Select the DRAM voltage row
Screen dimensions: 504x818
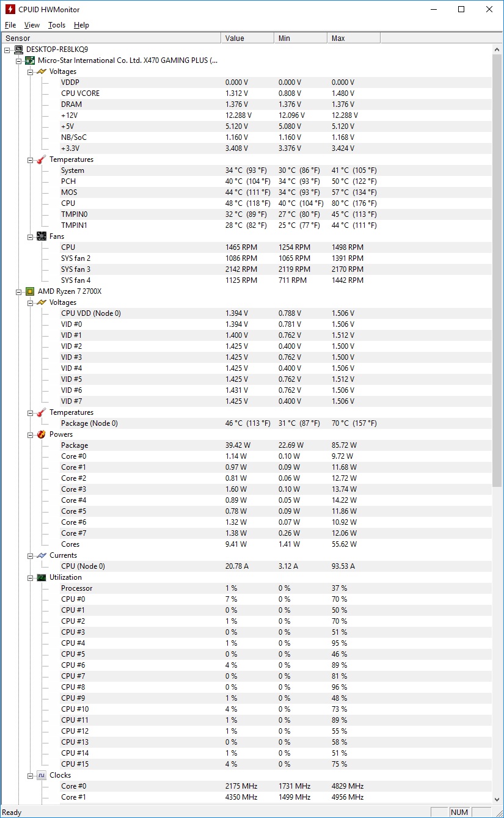[246, 104]
